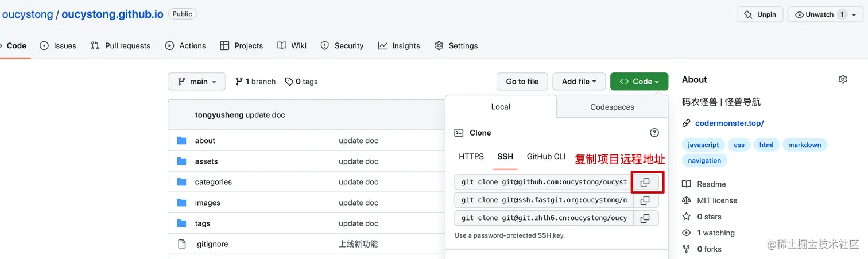
Task: Select the javascript topic tag
Action: pos(703,145)
